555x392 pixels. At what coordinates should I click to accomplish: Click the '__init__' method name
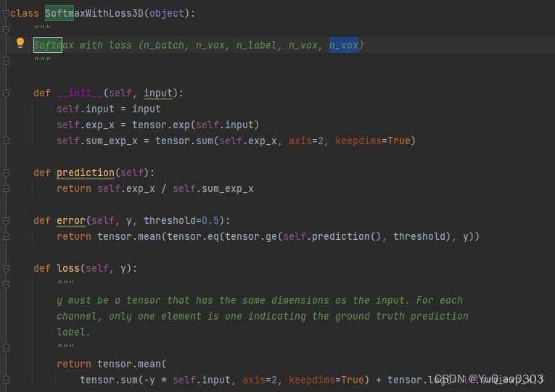pyautogui.click(x=80, y=93)
